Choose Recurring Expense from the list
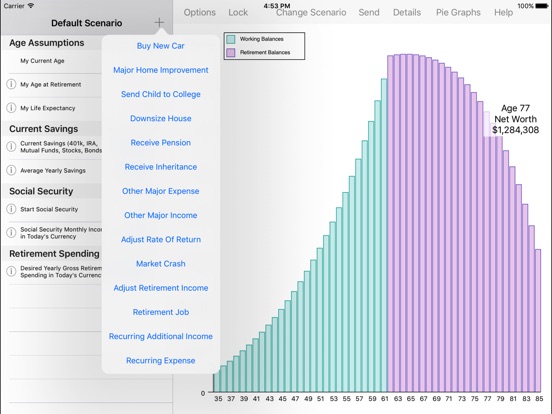The width and height of the screenshot is (552, 414). pyautogui.click(x=161, y=360)
